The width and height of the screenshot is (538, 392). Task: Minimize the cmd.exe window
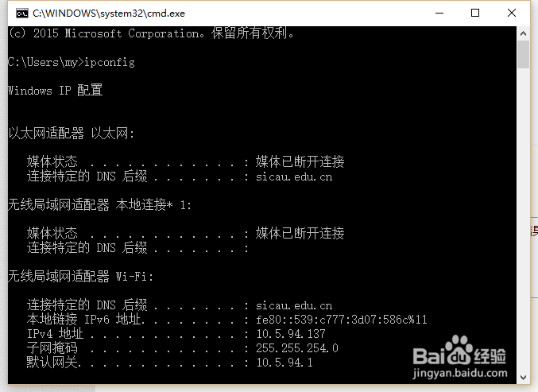click(439, 13)
